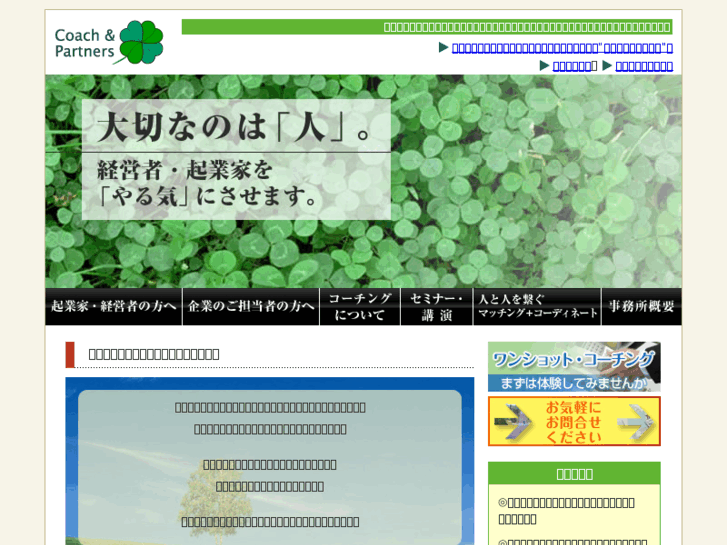
Task: Go to the コーチングについて menu item
Action: point(360,307)
